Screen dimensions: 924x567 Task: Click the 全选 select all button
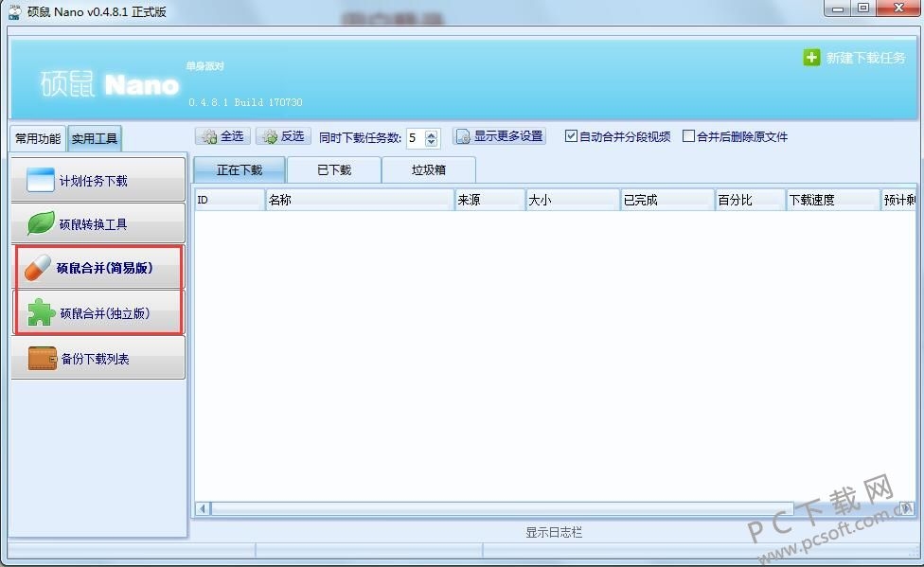click(222, 136)
